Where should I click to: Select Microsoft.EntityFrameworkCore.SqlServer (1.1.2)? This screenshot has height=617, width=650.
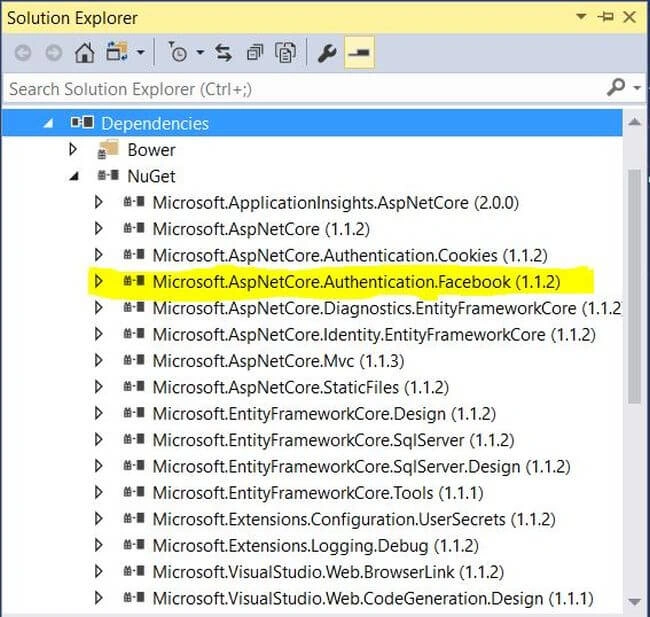[x=334, y=440]
